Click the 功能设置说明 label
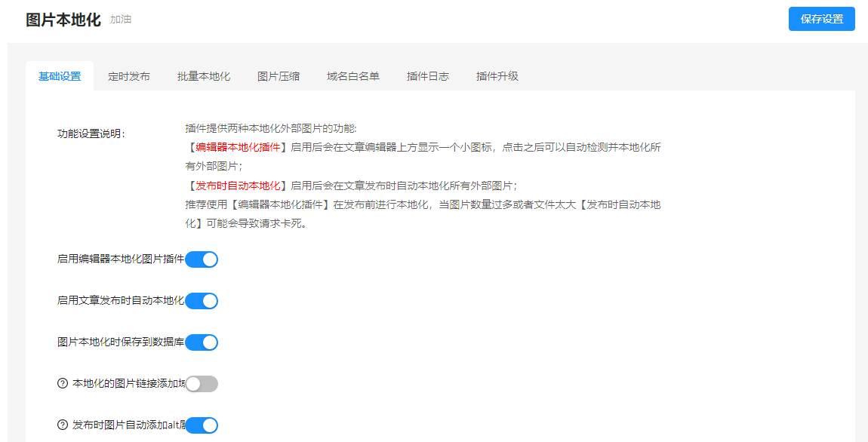Screen dimensions: 868x442 tap(91, 134)
